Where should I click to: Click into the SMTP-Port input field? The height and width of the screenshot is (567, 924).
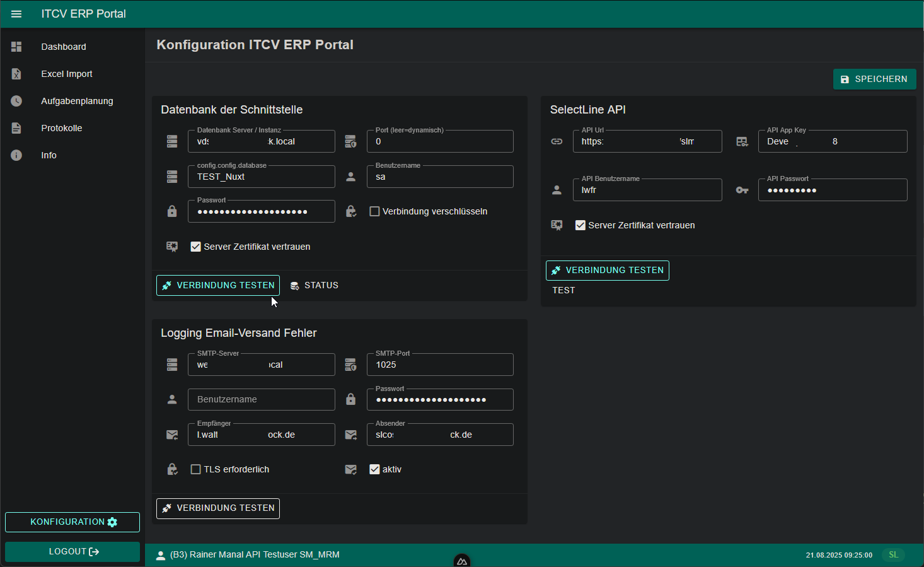(439, 365)
